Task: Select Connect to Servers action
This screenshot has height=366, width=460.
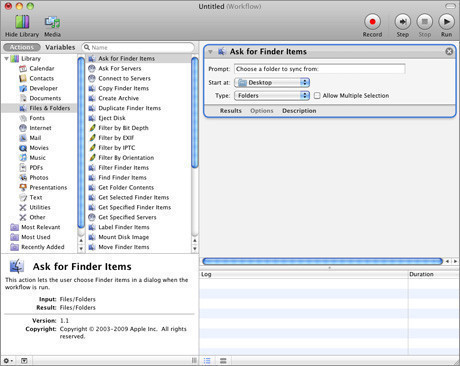Action: [x=139, y=78]
